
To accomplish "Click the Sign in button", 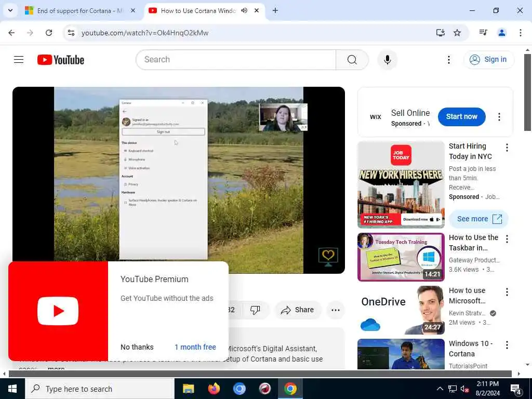I will (x=489, y=60).
